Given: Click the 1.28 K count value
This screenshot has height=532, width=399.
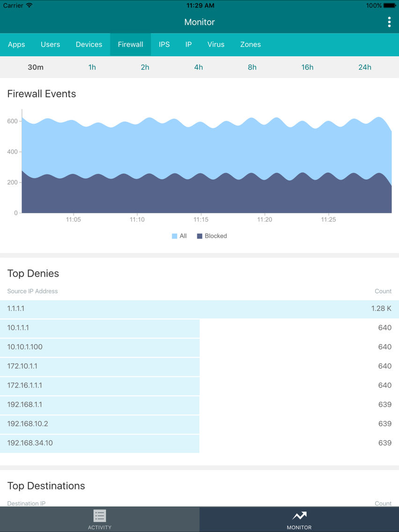Looking at the screenshot, I should point(381,309).
